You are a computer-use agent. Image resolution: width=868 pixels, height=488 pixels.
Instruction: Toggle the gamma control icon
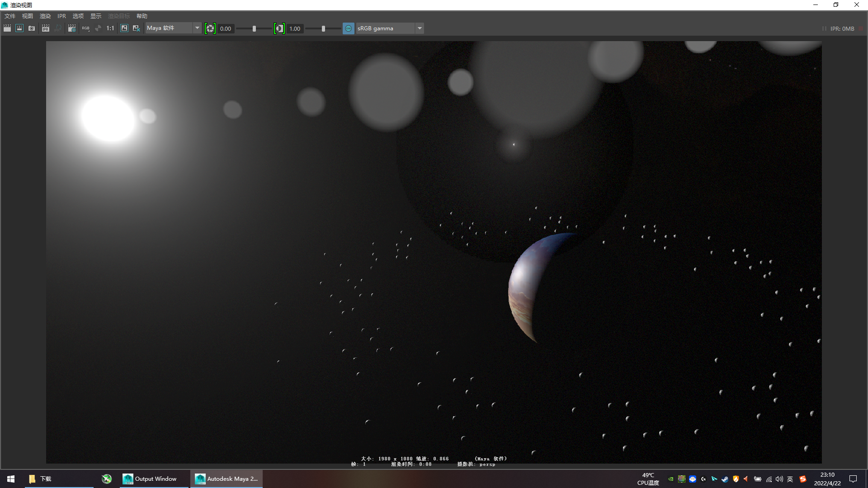click(279, 28)
